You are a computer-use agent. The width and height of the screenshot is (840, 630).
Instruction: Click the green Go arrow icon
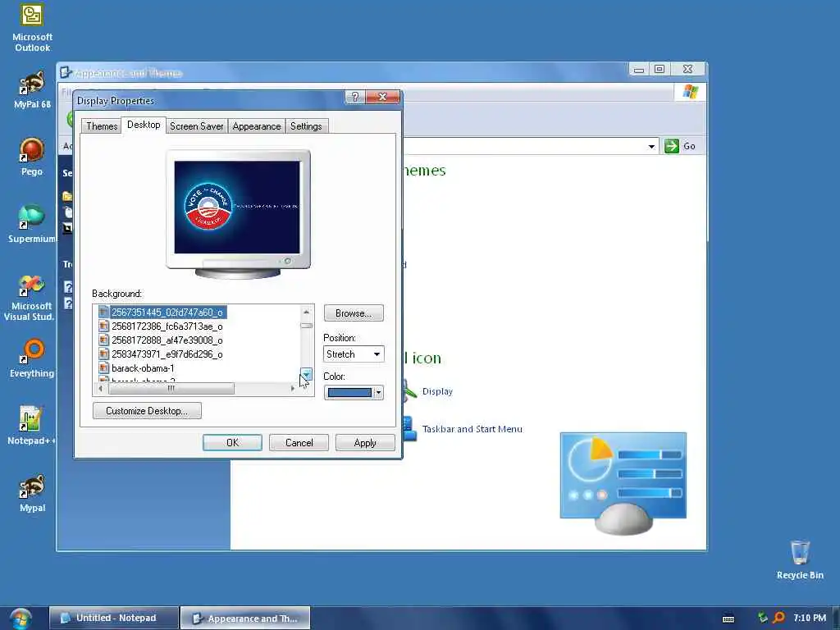[671, 146]
